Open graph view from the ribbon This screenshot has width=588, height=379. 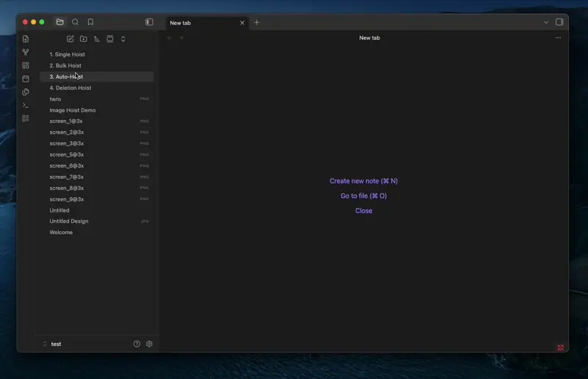[26, 52]
